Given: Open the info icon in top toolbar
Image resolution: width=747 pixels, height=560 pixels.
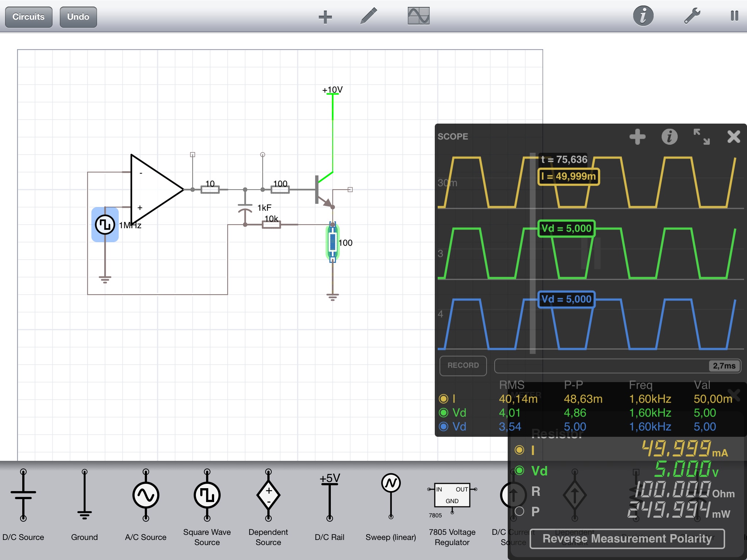Looking at the screenshot, I should click(x=643, y=16).
